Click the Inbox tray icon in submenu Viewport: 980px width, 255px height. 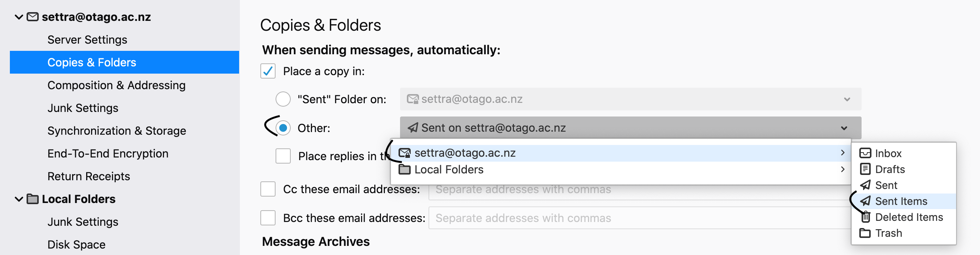click(x=865, y=153)
